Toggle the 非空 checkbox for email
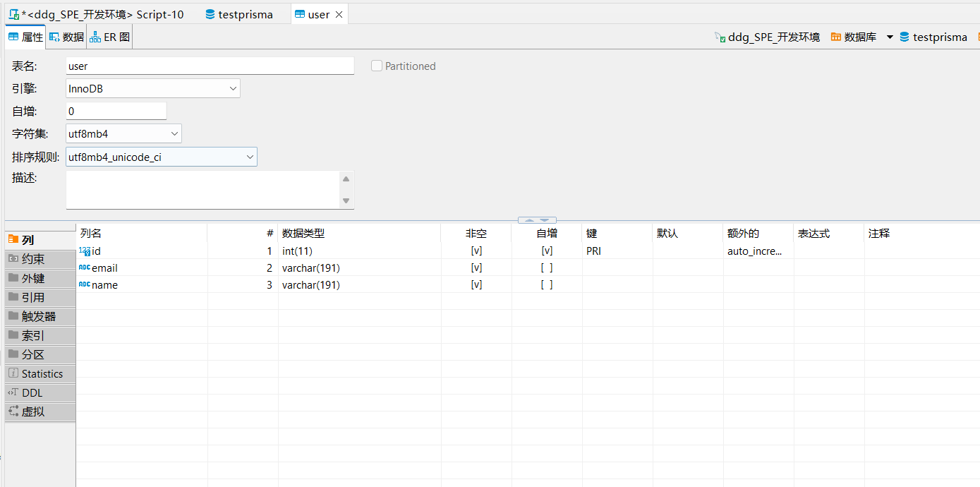Screen dimensions: 980x487 click(476, 268)
